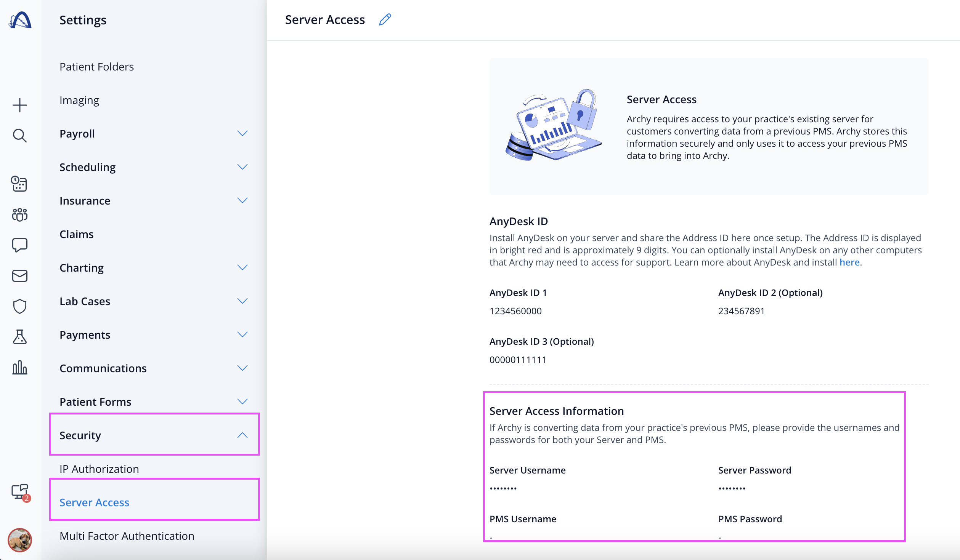
Task: Click the AnyDesk ID 3 value 00000111111
Action: pyautogui.click(x=518, y=360)
